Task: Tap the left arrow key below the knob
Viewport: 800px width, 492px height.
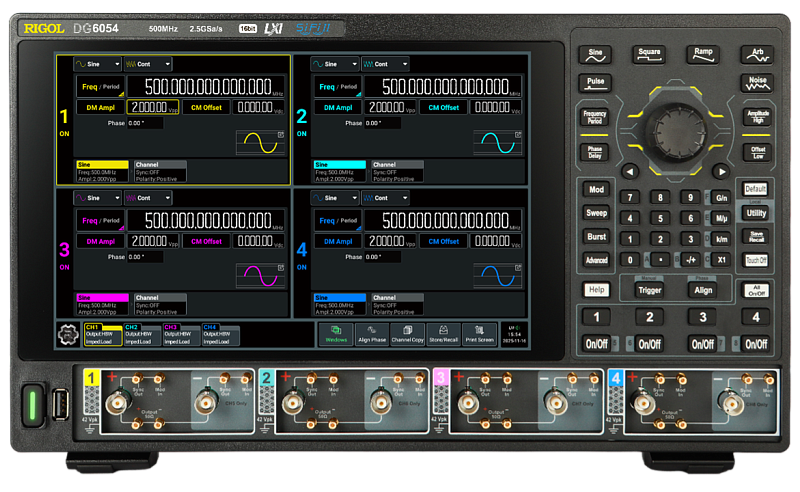Action: tap(630, 171)
